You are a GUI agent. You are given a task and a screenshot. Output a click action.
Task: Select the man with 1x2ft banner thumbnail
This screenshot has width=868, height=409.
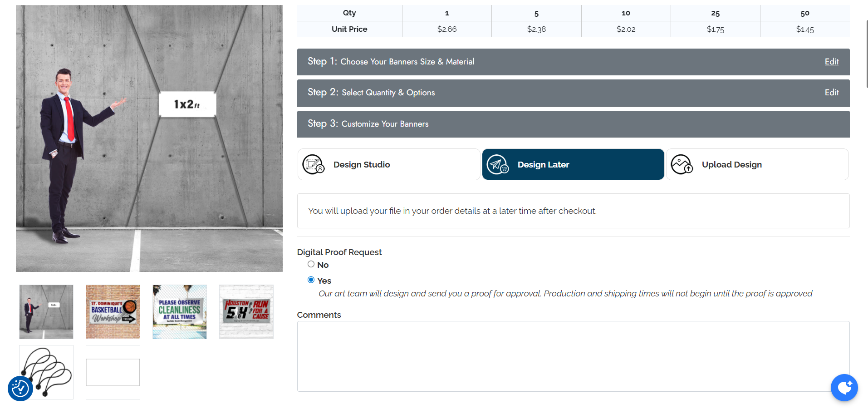[x=46, y=312]
